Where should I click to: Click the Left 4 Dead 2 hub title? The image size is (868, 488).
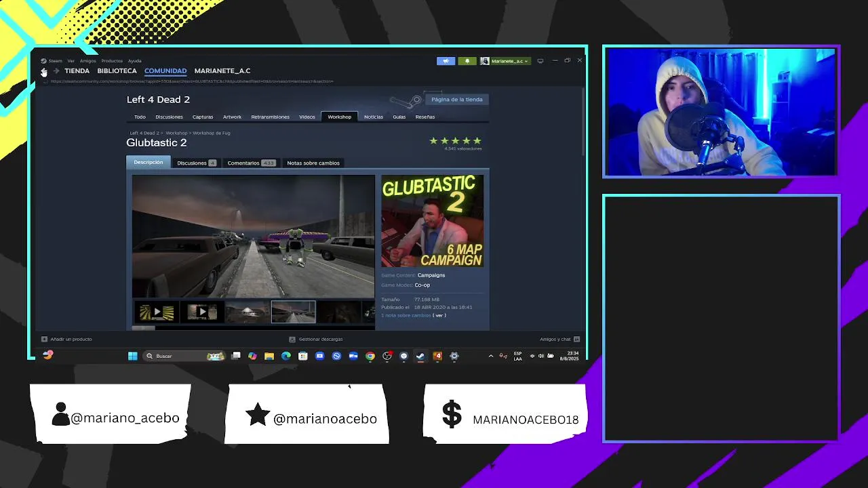click(x=158, y=100)
